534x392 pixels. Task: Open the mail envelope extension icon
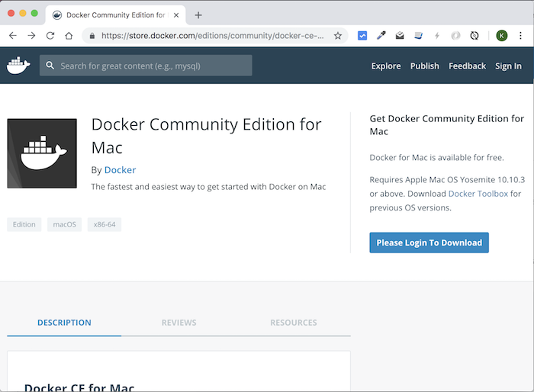click(400, 35)
